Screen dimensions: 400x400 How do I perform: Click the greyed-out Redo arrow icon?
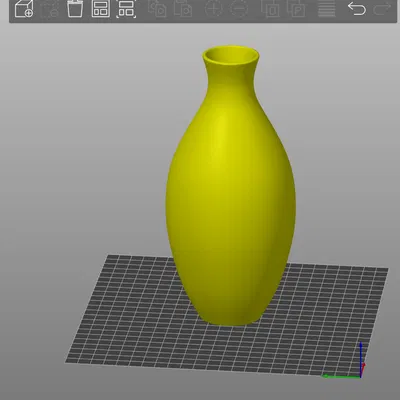click(382, 8)
